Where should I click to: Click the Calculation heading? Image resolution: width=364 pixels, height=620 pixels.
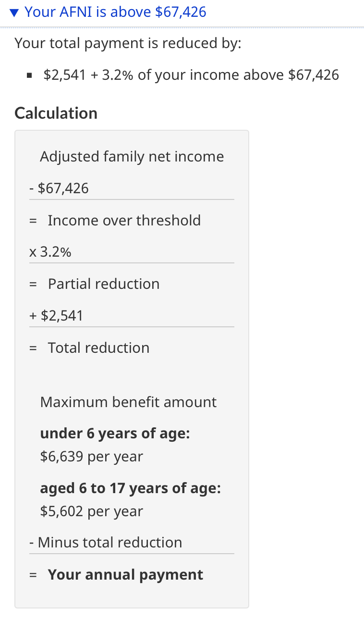tap(56, 113)
